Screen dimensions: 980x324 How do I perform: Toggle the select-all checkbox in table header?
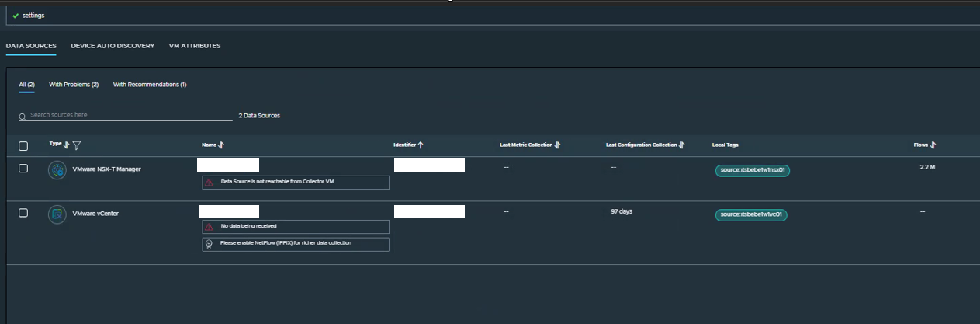coord(23,146)
